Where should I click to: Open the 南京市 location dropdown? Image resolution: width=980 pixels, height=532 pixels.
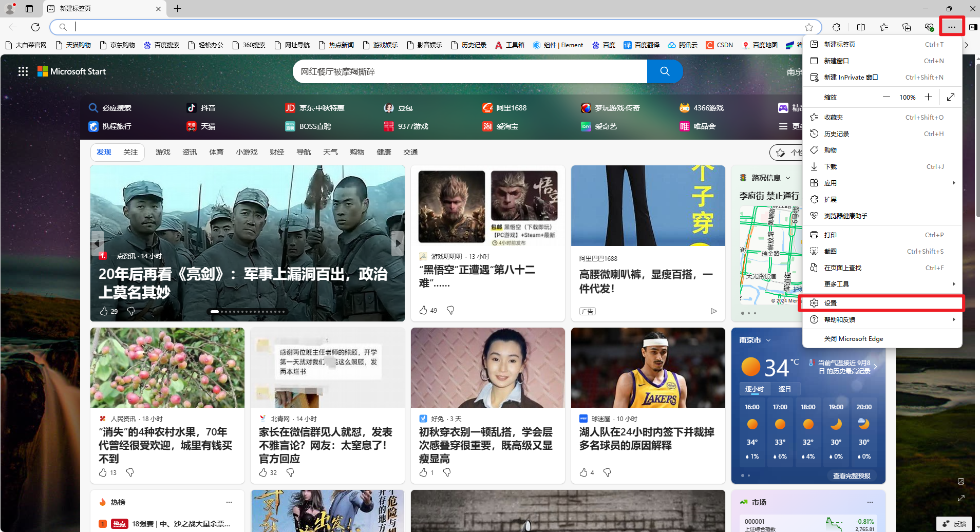point(756,339)
